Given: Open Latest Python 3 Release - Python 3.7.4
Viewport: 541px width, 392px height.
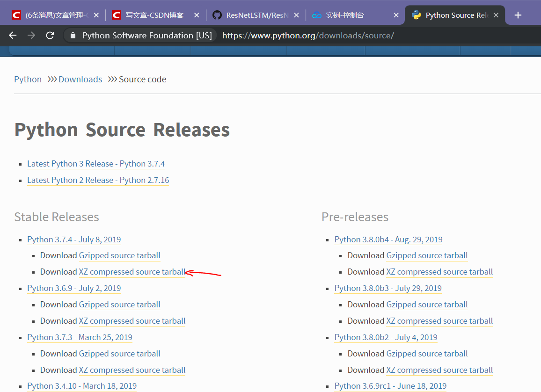Looking at the screenshot, I should point(96,164).
